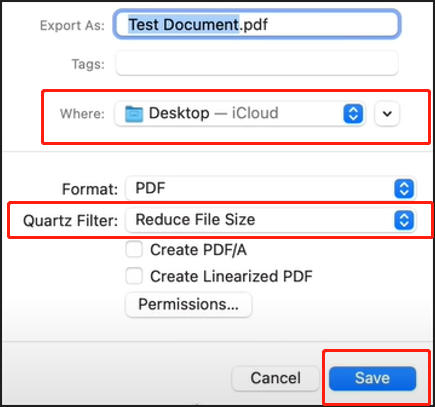This screenshot has width=435, height=407.
Task: Click the Create Linearized PDF label
Action: tap(231, 276)
